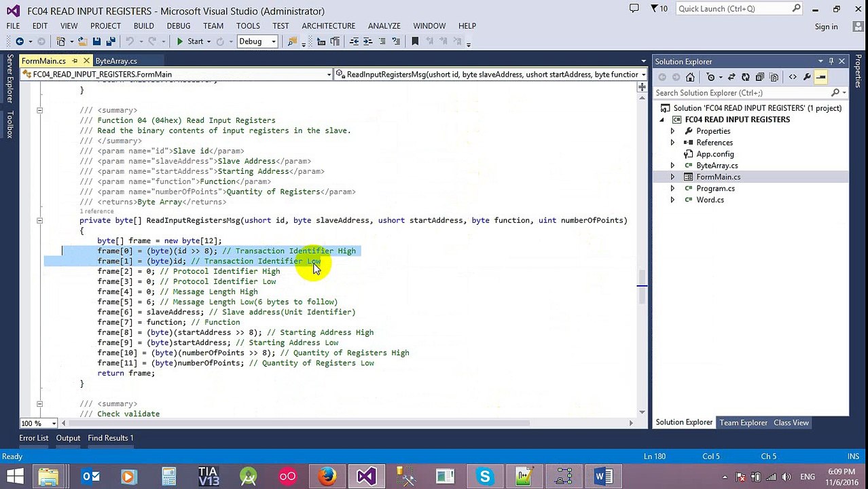The height and width of the screenshot is (489, 868).
Task: Click the Home icon in Solution Explorer
Action: 691,77
